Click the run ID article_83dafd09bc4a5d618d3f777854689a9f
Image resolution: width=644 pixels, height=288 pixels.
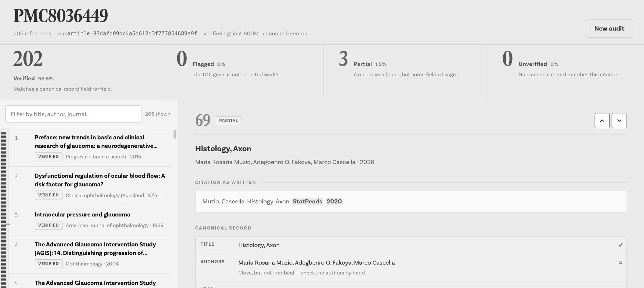coord(132,33)
